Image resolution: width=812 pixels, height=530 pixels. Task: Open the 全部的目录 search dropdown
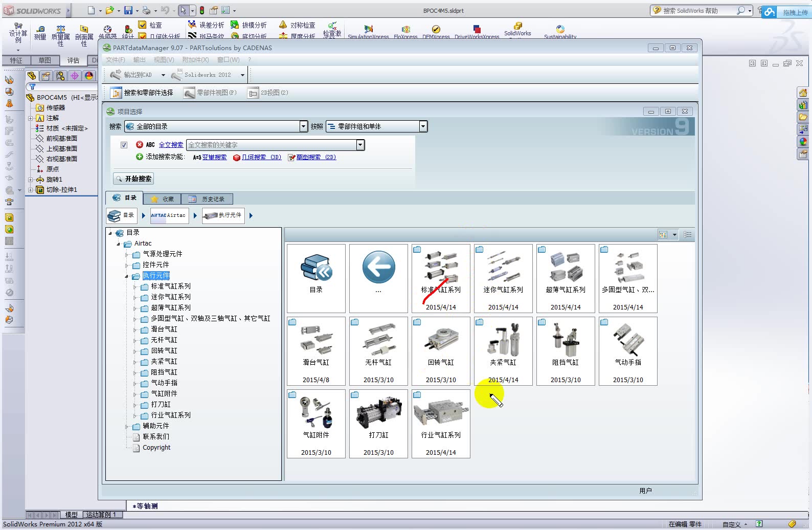304,126
